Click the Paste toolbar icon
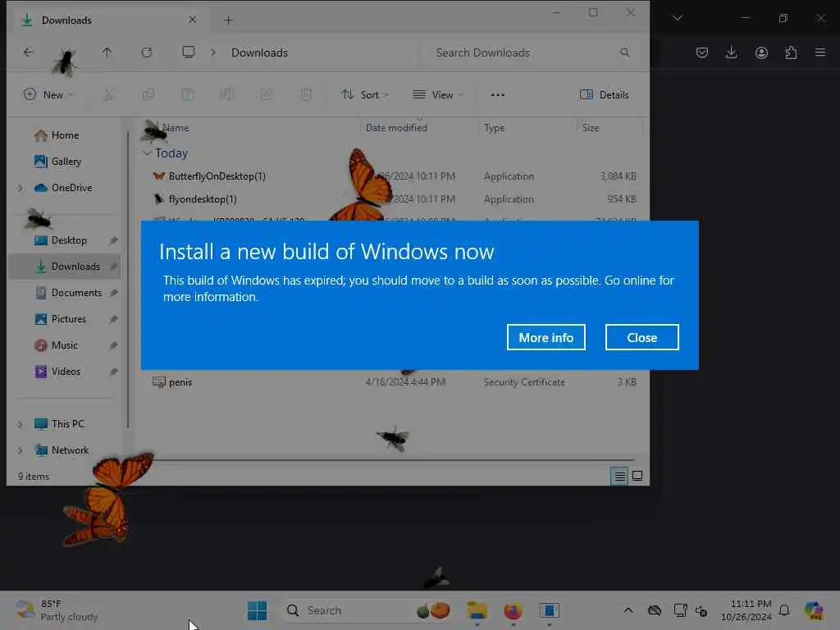Viewport: 840px width, 630px height. pos(188,95)
